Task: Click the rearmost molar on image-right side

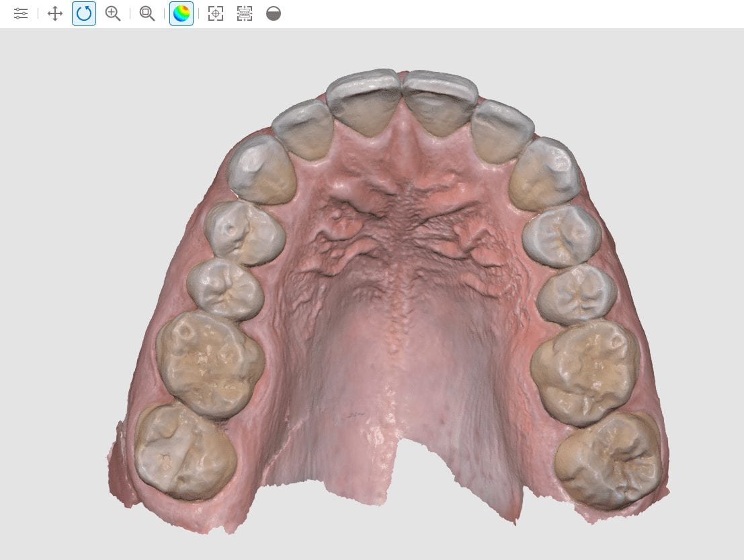Action: [x=608, y=458]
